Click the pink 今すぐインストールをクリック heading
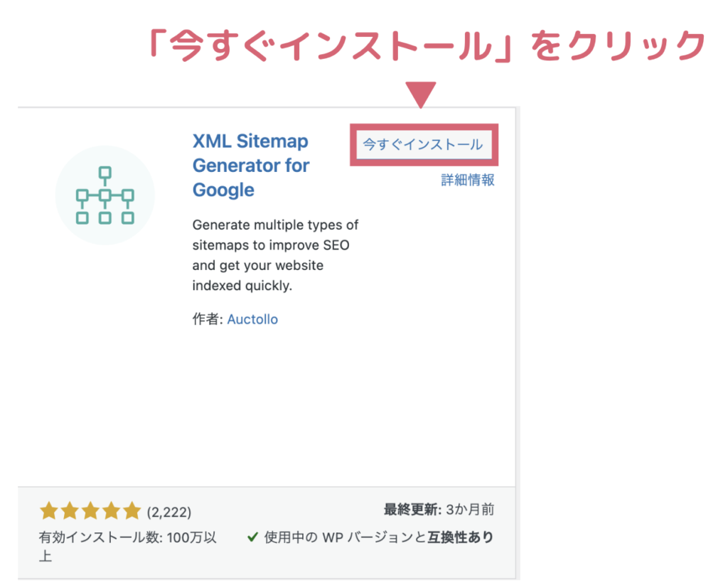The height and width of the screenshot is (585, 728). coord(427,45)
